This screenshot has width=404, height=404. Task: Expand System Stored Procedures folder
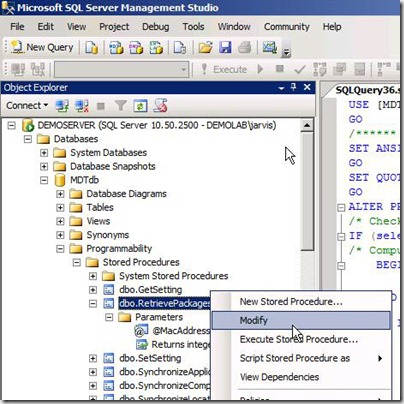tap(93, 276)
